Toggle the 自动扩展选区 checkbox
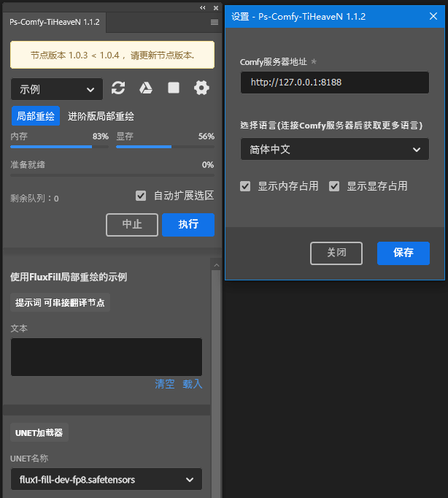448x498 pixels. pos(141,196)
